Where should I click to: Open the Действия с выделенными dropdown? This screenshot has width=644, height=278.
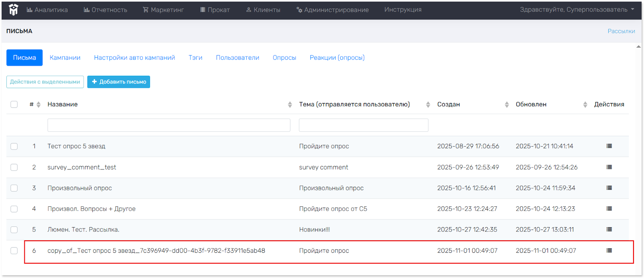45,82
